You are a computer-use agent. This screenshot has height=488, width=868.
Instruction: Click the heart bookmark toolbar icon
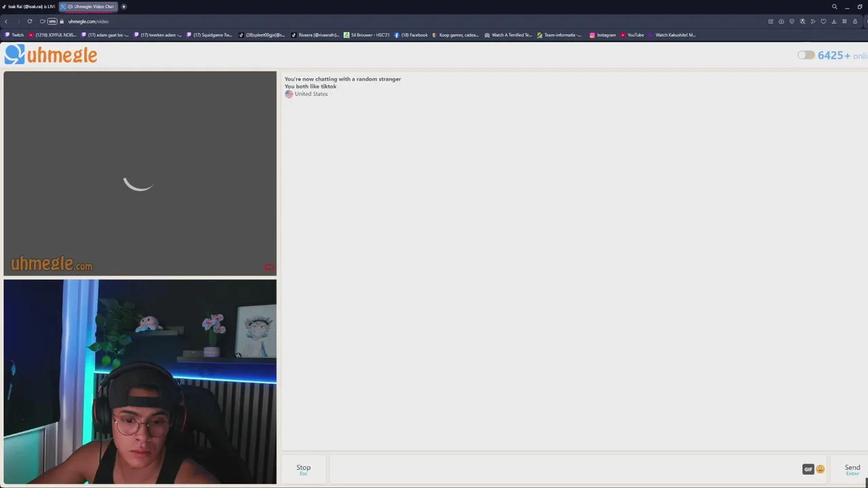tap(823, 22)
